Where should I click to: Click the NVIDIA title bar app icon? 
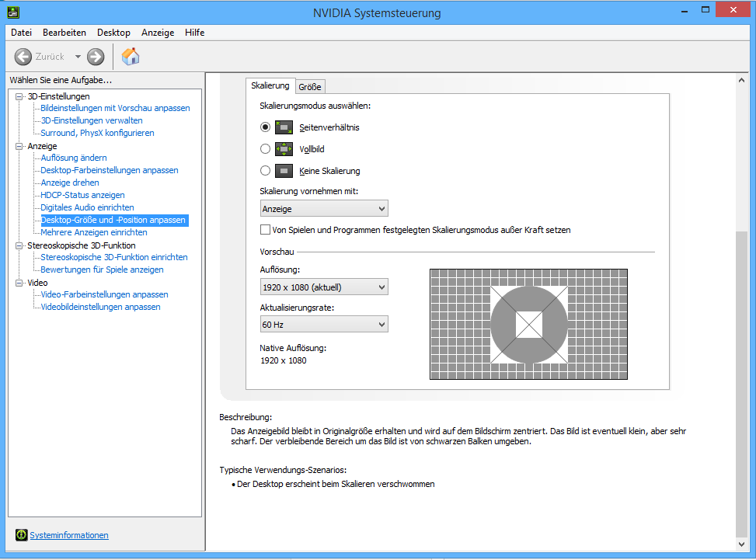pos(13,12)
